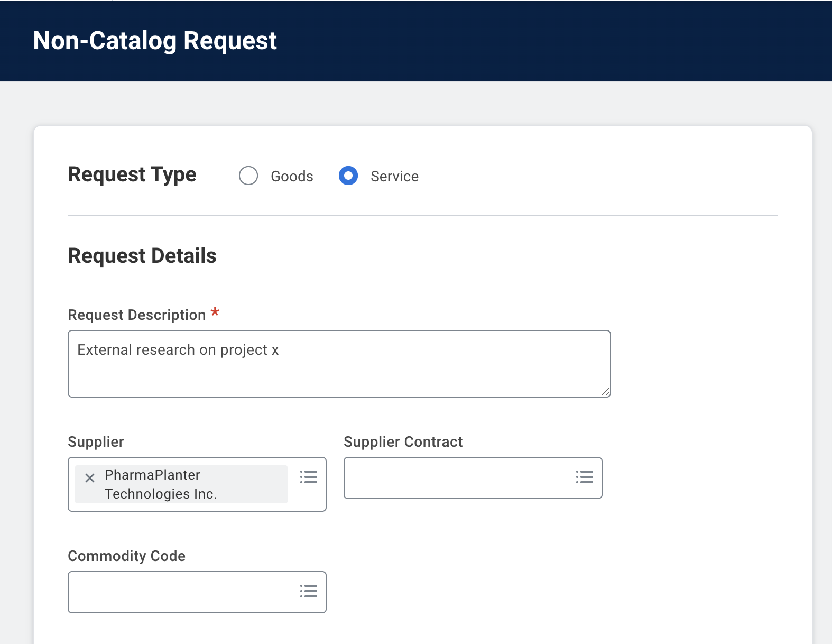Select the Service radio button
The image size is (832, 644).
pyautogui.click(x=348, y=176)
